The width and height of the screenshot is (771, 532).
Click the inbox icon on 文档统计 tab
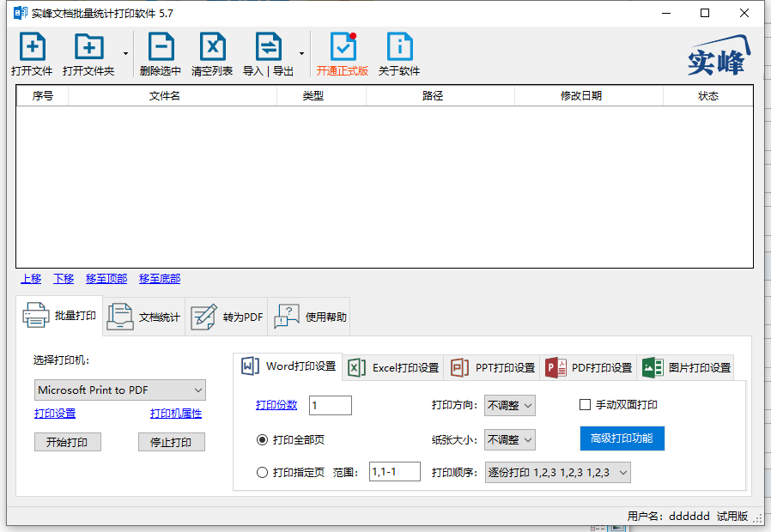120,317
